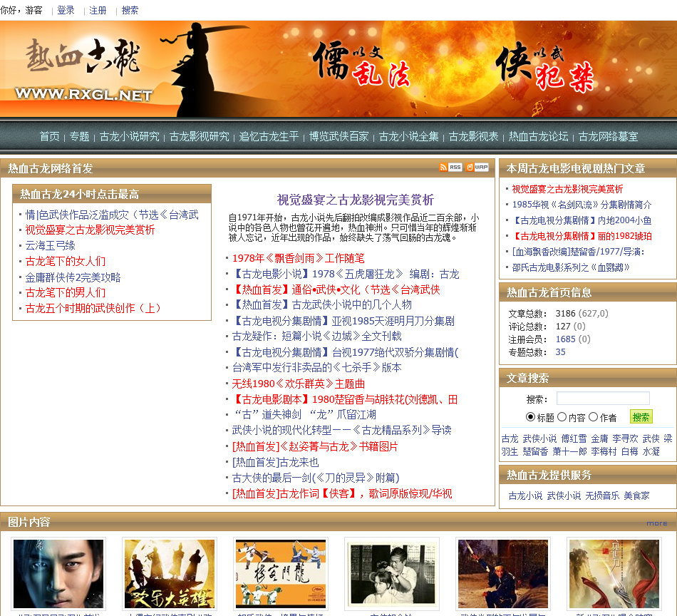Click the 金庸 search tag
The height and width of the screenshot is (616, 677).
click(x=599, y=438)
